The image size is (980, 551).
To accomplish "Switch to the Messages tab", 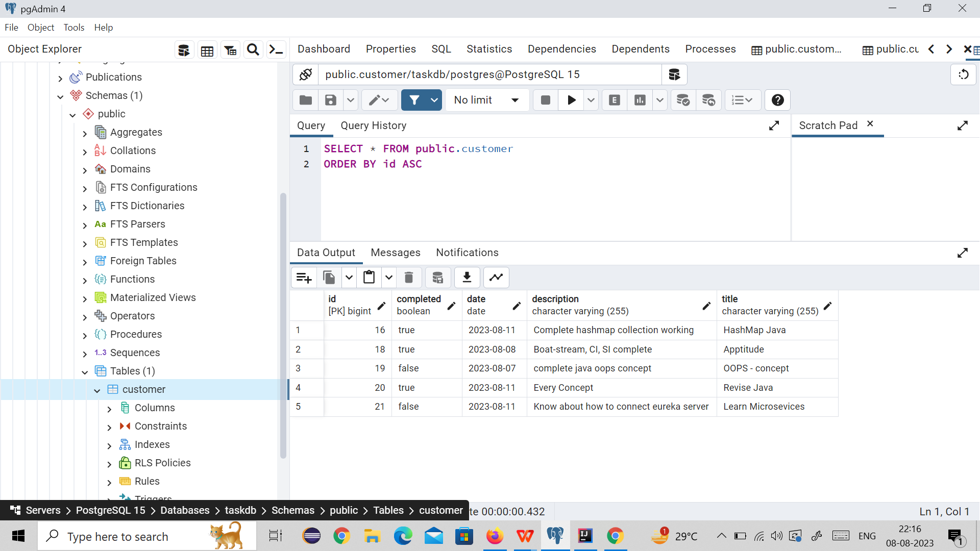I will [x=396, y=253].
